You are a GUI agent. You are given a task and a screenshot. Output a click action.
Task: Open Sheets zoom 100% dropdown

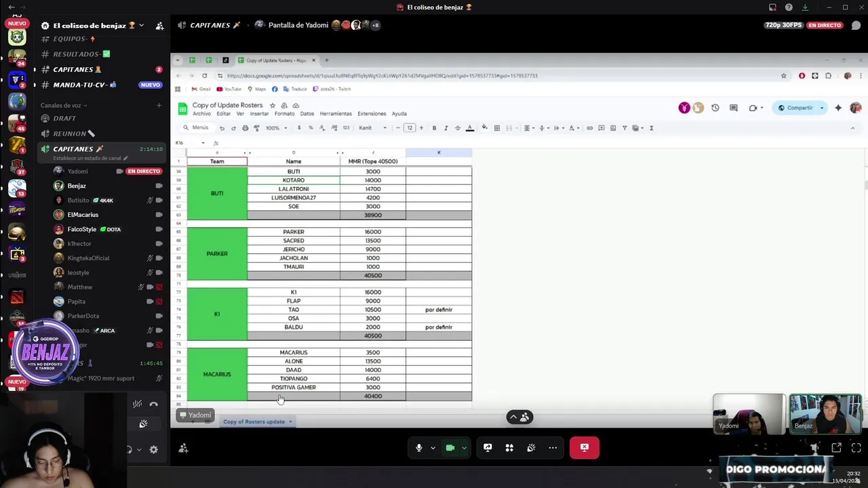(x=275, y=128)
